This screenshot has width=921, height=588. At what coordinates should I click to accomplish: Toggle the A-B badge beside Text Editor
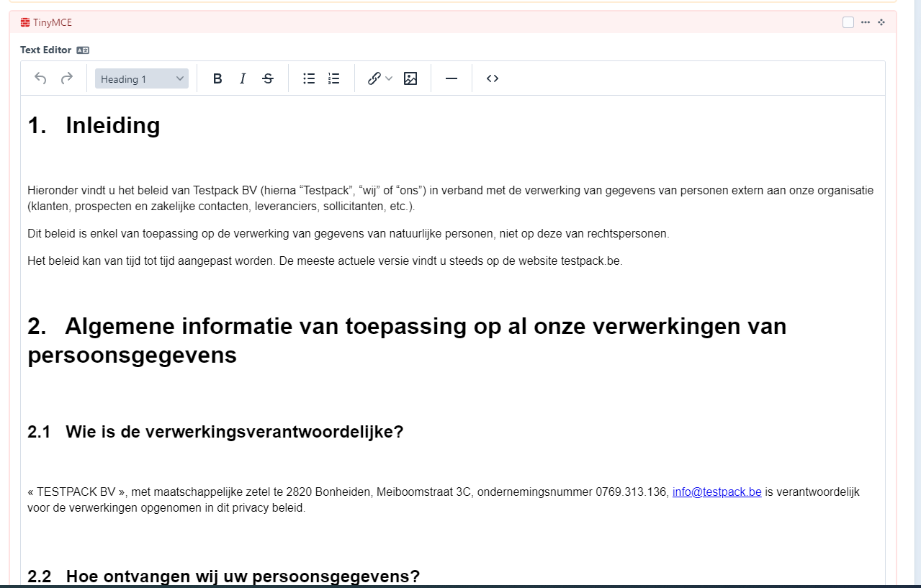click(x=81, y=50)
